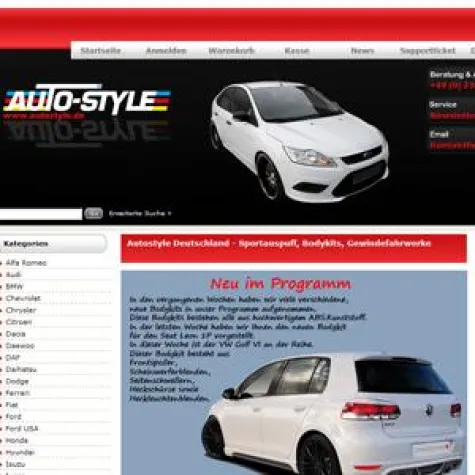Select Alfa Romeo category
The height and width of the screenshot is (475, 475).
point(26,263)
